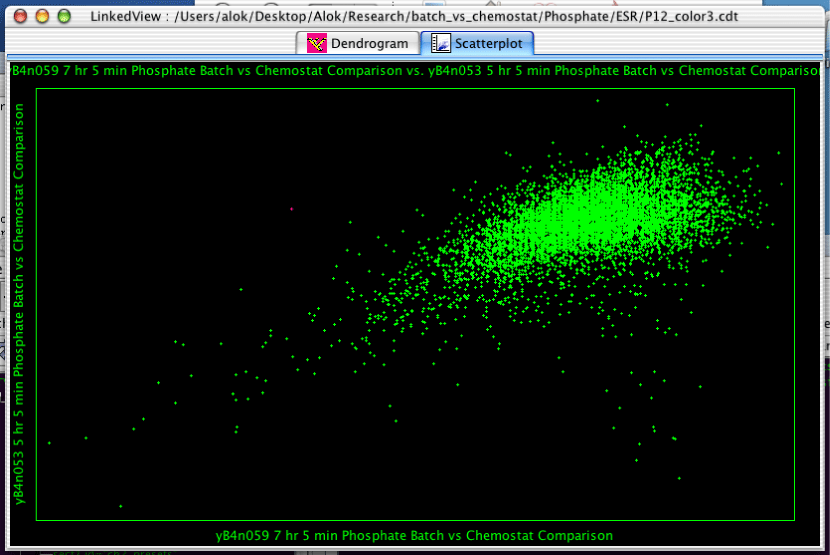
Task: Minimize the window with the yellow button
Action: coord(42,16)
